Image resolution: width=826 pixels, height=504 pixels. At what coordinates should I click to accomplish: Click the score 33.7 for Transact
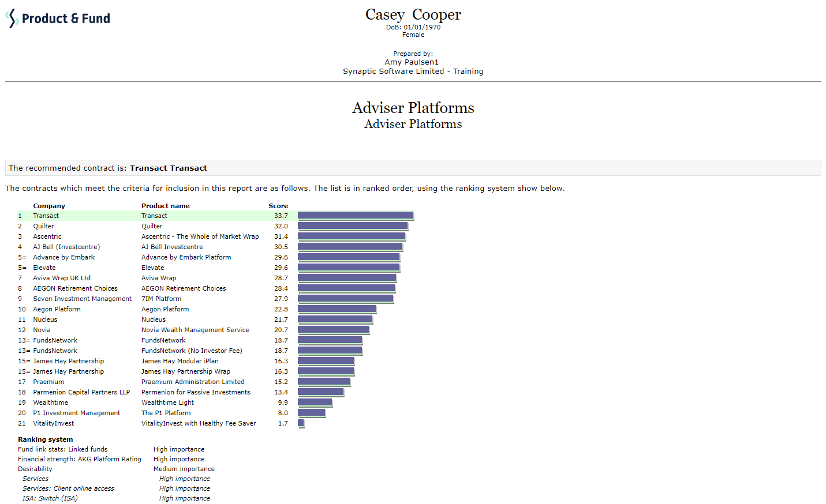(281, 216)
